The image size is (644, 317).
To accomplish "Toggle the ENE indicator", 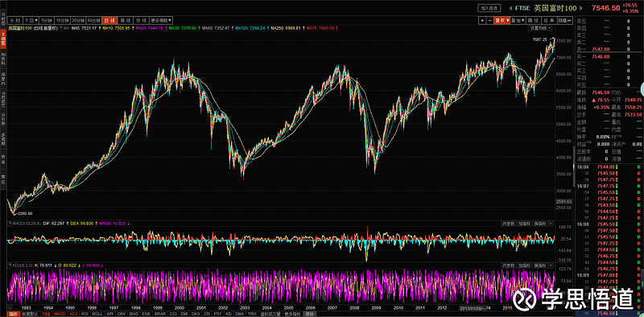I will pyautogui.click(x=147, y=314).
